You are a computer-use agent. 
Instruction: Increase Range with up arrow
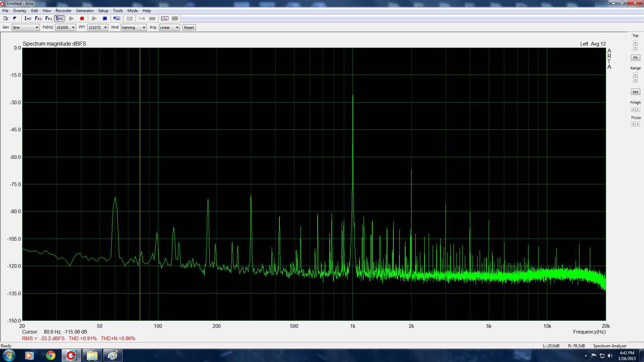[635, 75]
